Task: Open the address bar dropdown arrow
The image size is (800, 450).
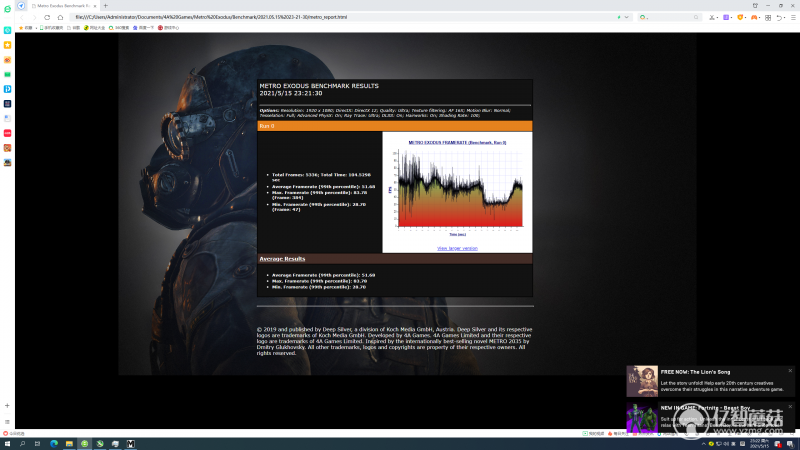Action: [627, 17]
